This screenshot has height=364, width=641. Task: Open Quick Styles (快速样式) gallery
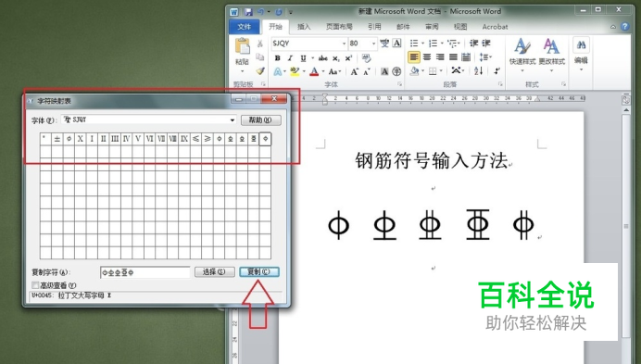tap(522, 56)
